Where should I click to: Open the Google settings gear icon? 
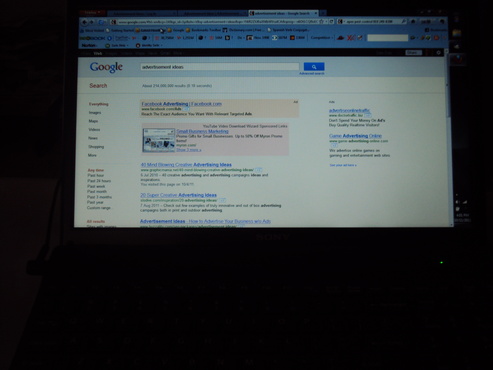[x=439, y=53]
